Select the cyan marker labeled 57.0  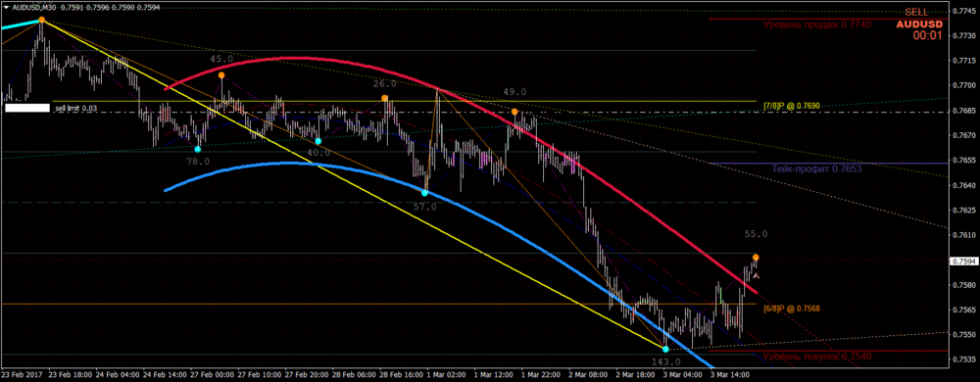point(425,193)
